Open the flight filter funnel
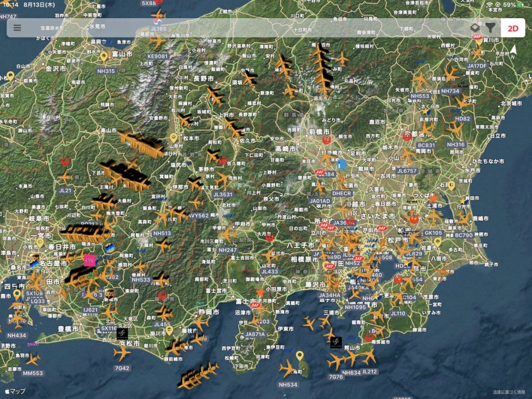The image size is (532, 399). pyautogui.click(x=490, y=28)
